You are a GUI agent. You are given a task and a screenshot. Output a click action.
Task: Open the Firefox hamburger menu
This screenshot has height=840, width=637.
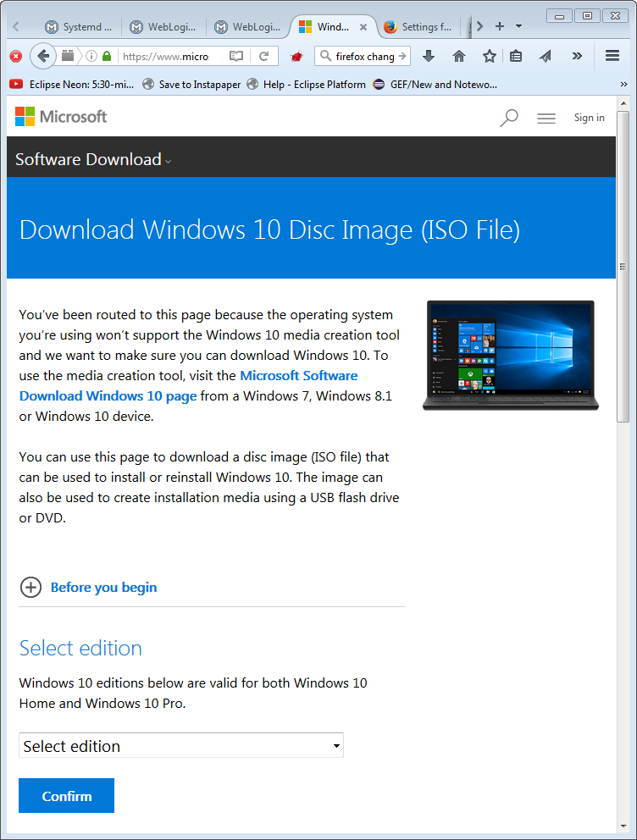click(612, 56)
